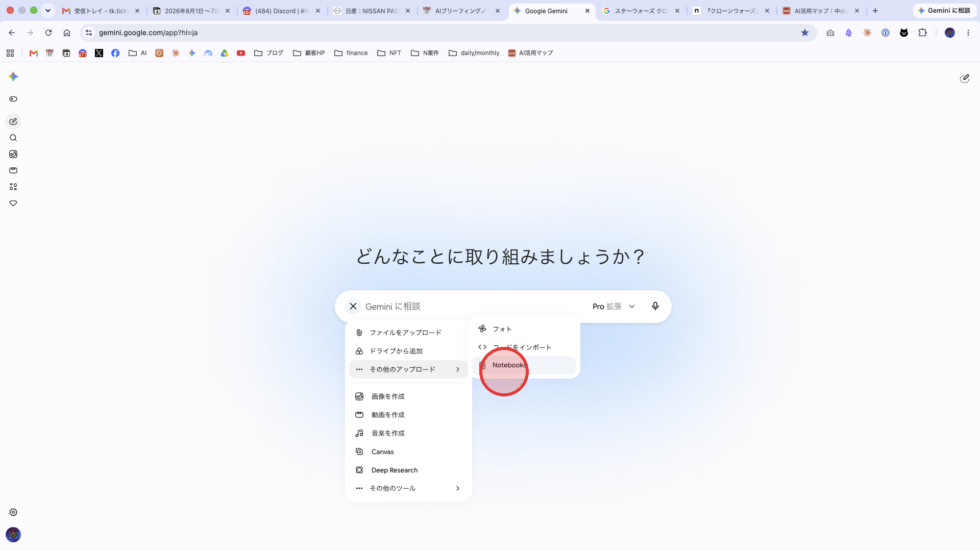The width and height of the screenshot is (980, 551).
Task: Choose 音楽を作成 from the menu
Action: coord(408,433)
